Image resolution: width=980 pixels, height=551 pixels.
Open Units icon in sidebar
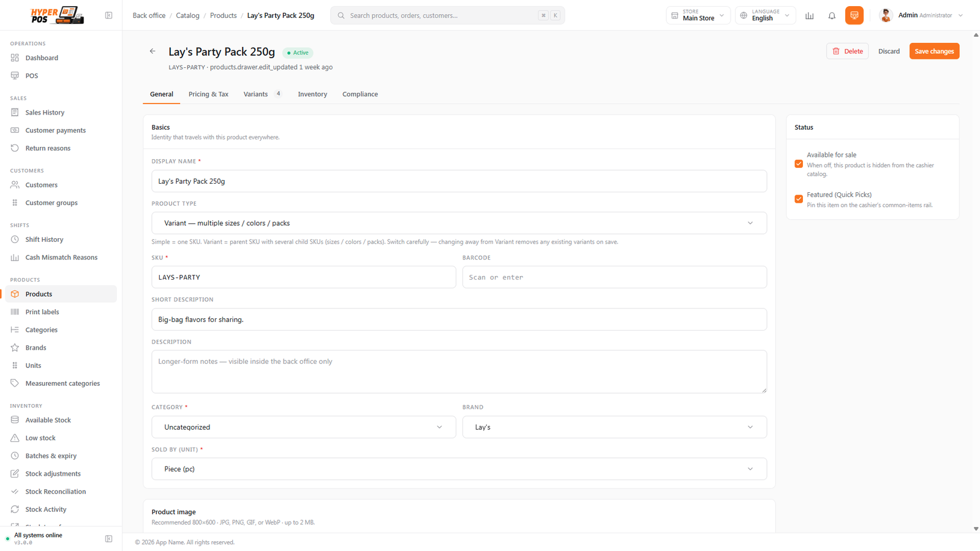coord(15,365)
